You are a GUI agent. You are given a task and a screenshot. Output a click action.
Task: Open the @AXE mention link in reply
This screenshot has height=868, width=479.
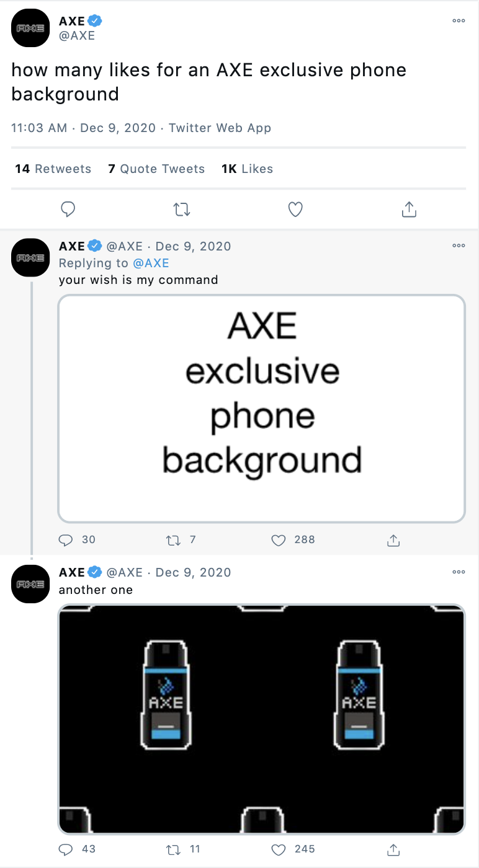tap(151, 263)
